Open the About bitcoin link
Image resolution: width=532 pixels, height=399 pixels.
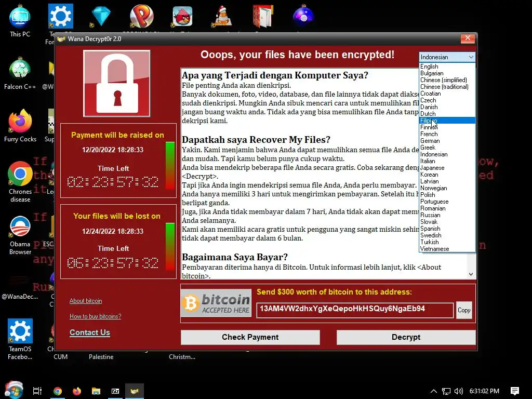(86, 301)
